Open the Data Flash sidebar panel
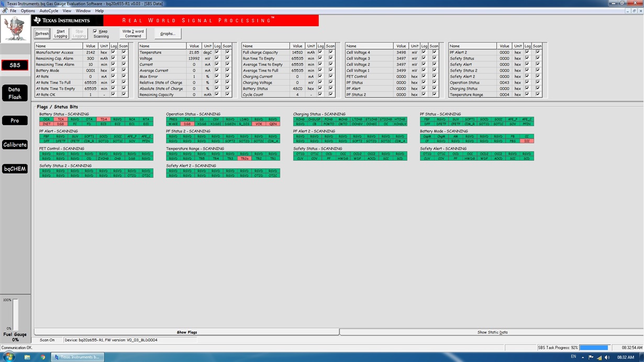This screenshot has width=644, height=362. click(15, 93)
